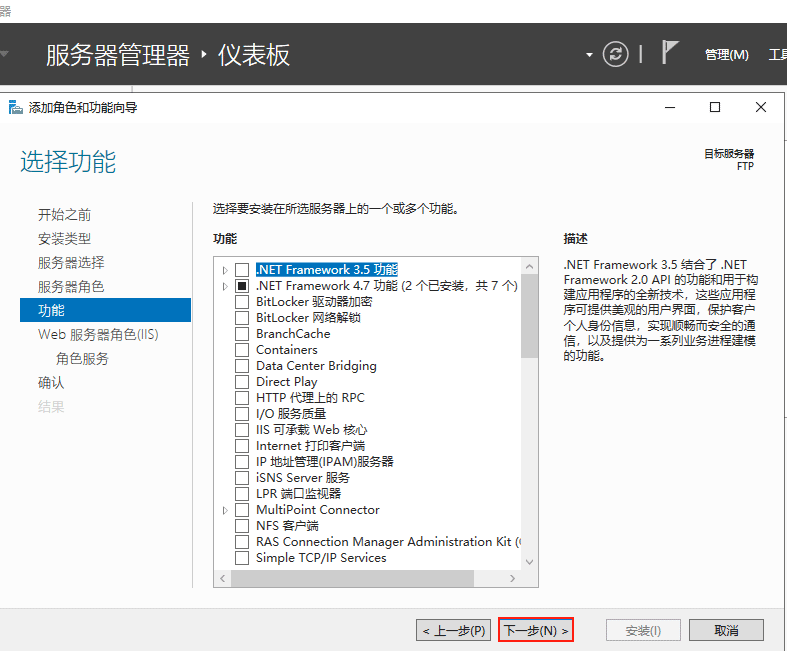This screenshot has width=787, height=651.
Task: Check Simple TCP/IP Services checkbox
Action: [242, 558]
